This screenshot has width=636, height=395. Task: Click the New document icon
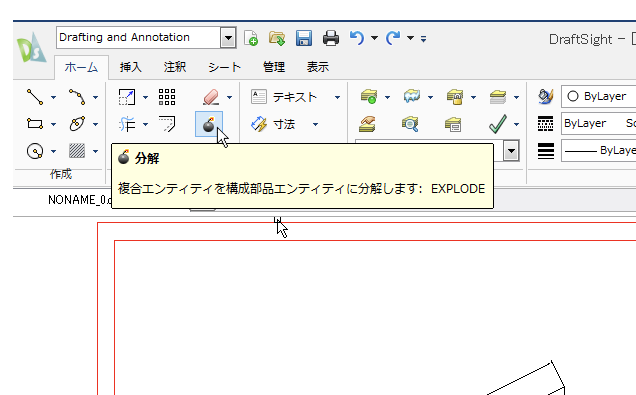(251, 38)
